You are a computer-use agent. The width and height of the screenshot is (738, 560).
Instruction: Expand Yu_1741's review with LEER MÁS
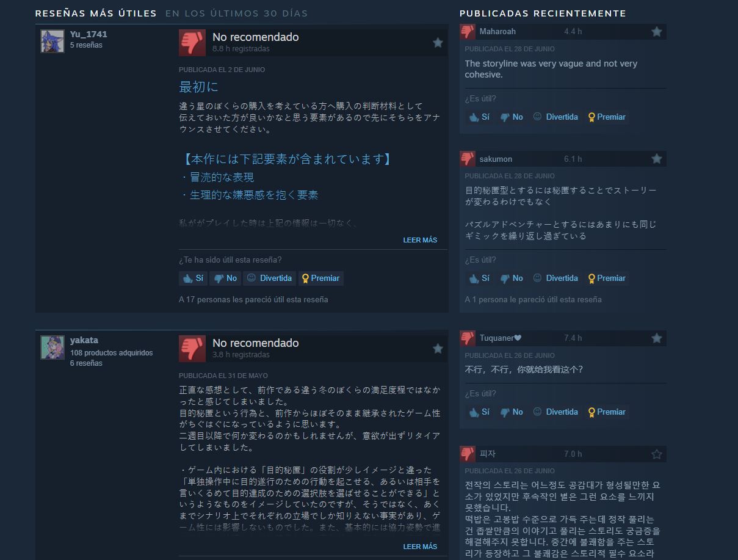[x=420, y=240]
